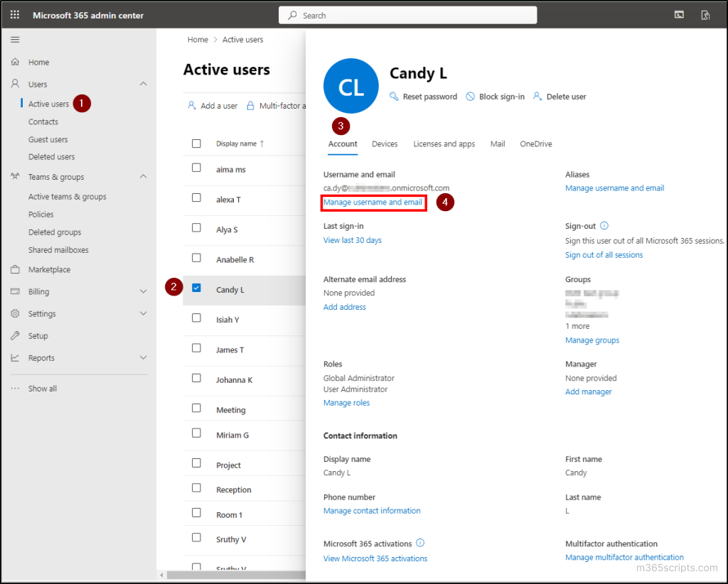Uncheck the Candy L user checkbox
The width and height of the screenshot is (728, 584).
(x=197, y=289)
